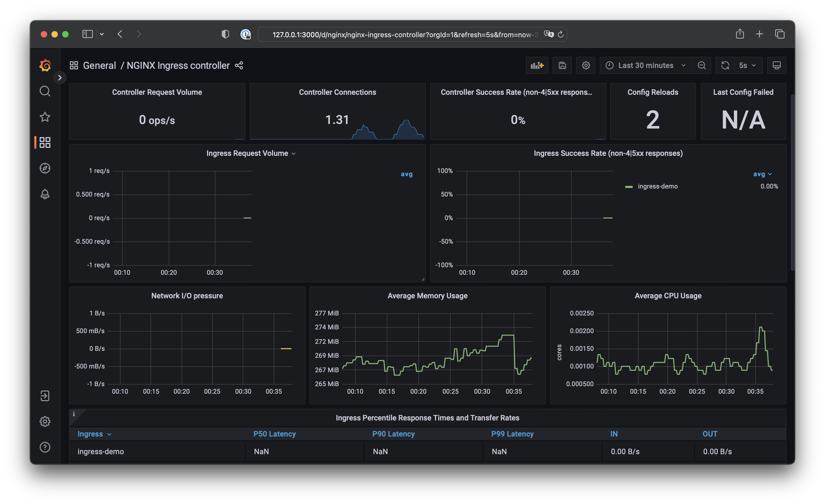The width and height of the screenshot is (825, 504).
Task: Open the Last 30 minutes time picker
Action: [646, 65]
